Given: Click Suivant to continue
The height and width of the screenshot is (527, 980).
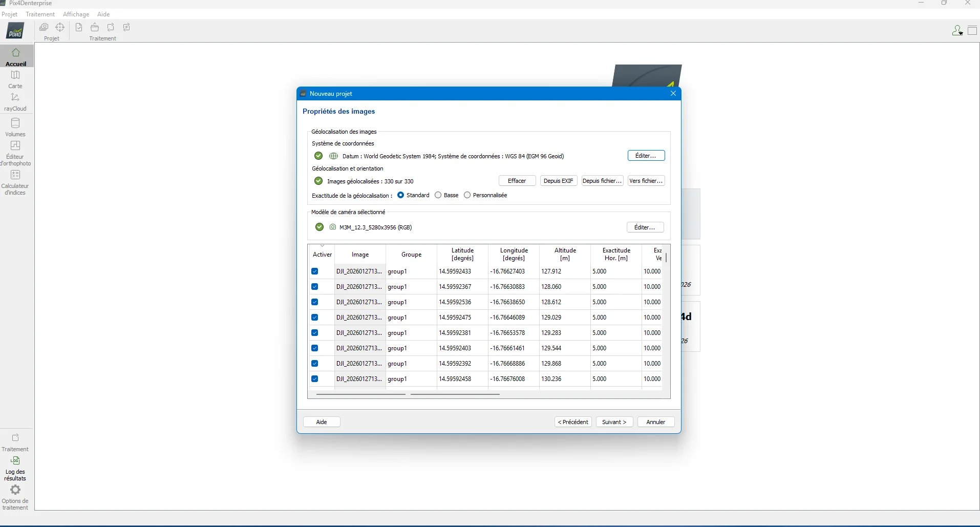Looking at the screenshot, I should [x=614, y=422].
